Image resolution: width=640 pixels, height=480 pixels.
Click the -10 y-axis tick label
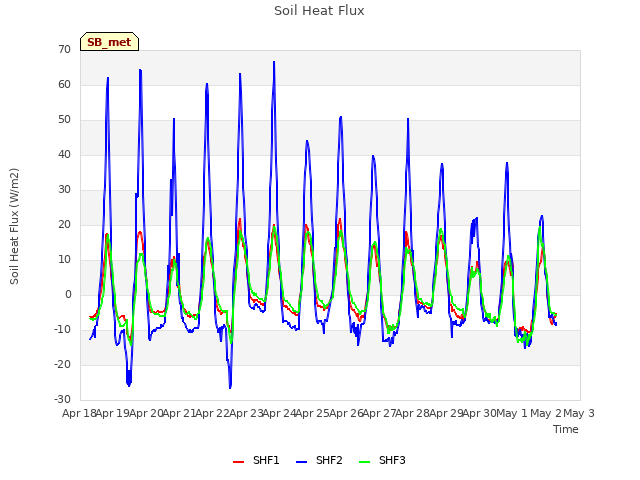pos(62,329)
